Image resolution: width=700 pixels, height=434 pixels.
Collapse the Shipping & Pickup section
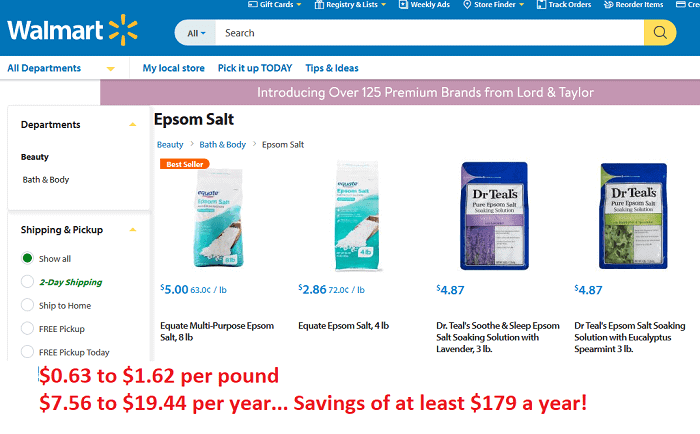[x=132, y=229]
